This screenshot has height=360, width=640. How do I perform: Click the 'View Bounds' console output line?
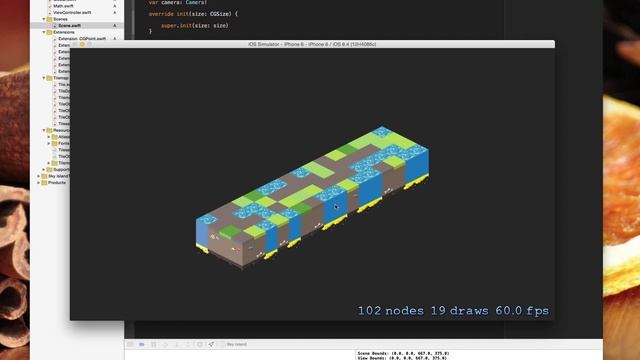pyautogui.click(x=402, y=358)
